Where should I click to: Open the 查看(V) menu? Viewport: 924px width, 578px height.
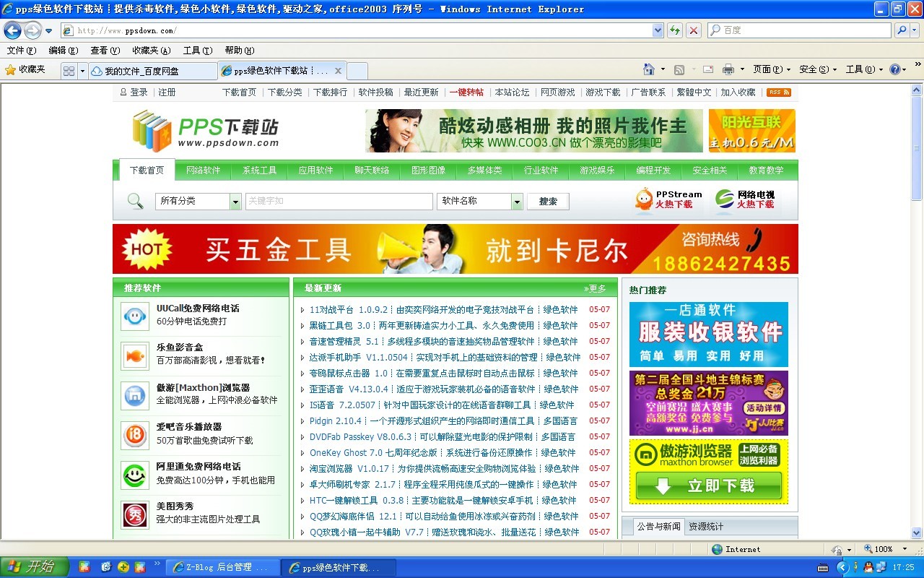[x=105, y=51]
